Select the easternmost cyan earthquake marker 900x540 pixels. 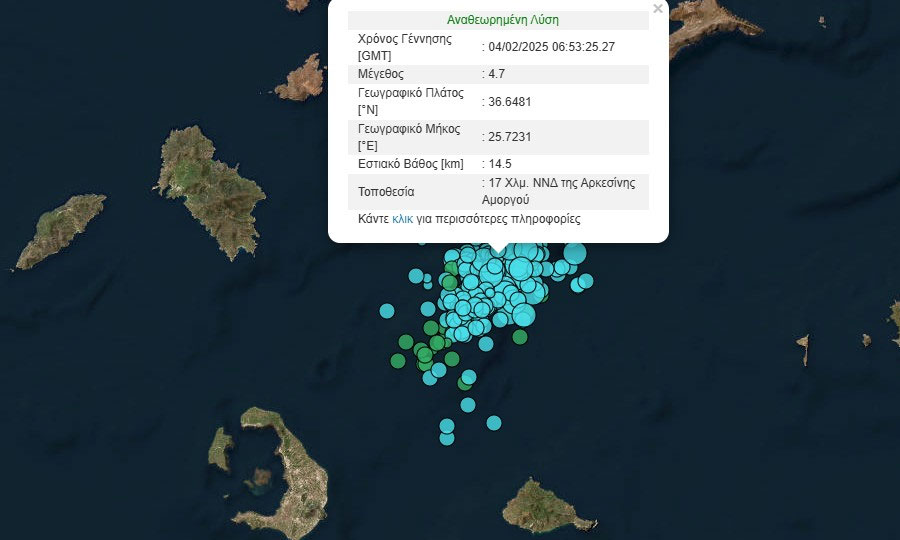(x=586, y=281)
